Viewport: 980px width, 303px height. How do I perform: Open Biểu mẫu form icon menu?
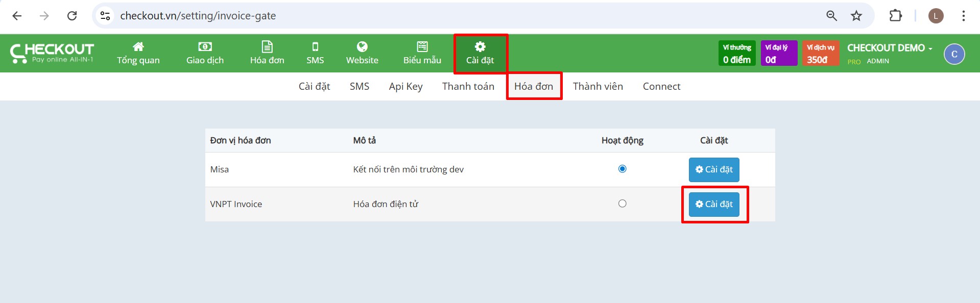click(x=422, y=53)
